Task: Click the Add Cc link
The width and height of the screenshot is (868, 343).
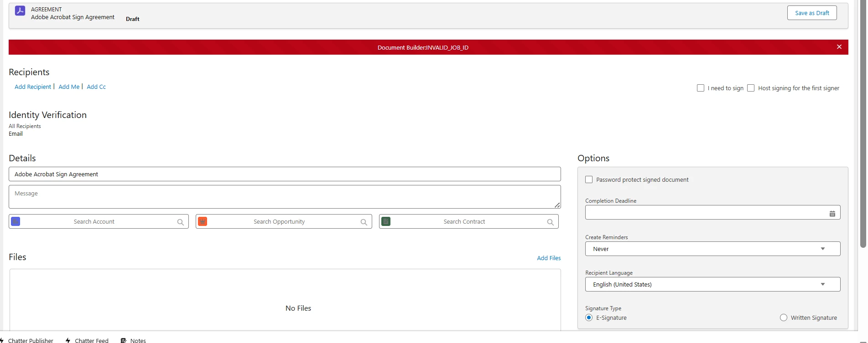Action: click(x=96, y=87)
